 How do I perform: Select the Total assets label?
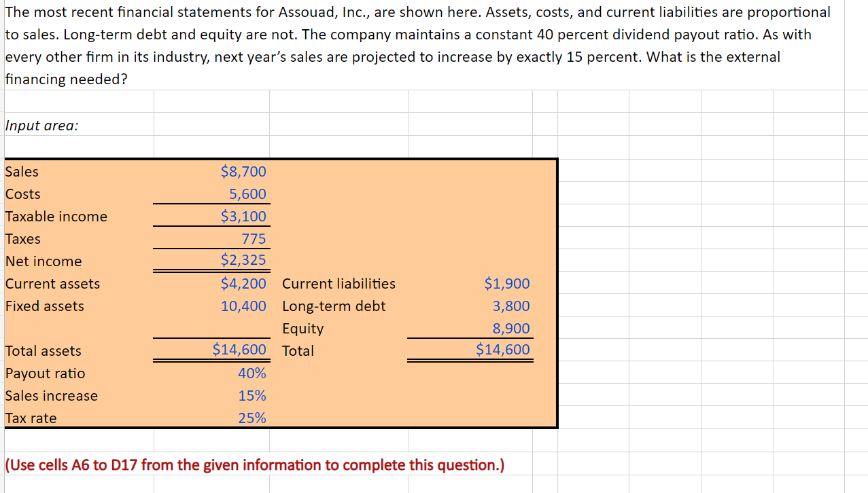pos(44,350)
